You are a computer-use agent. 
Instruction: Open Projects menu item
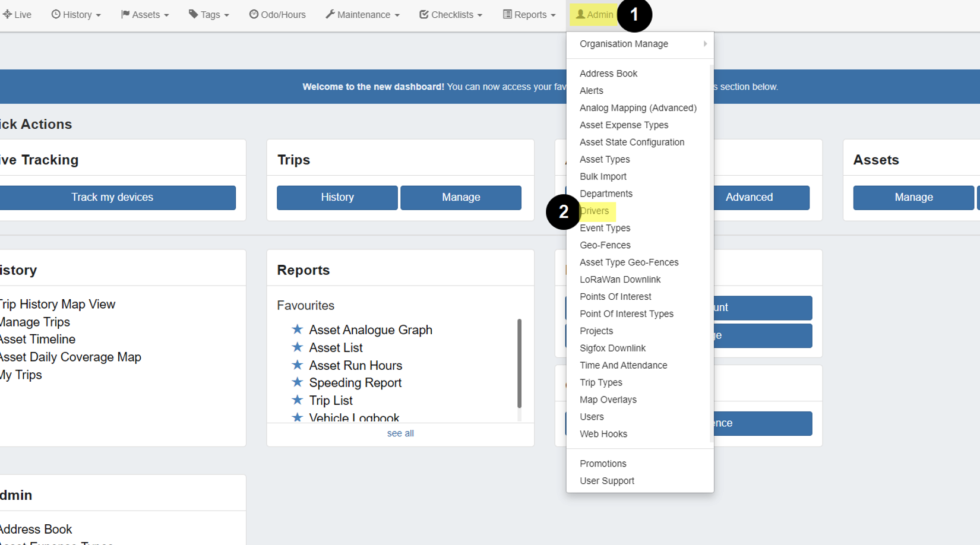point(596,331)
